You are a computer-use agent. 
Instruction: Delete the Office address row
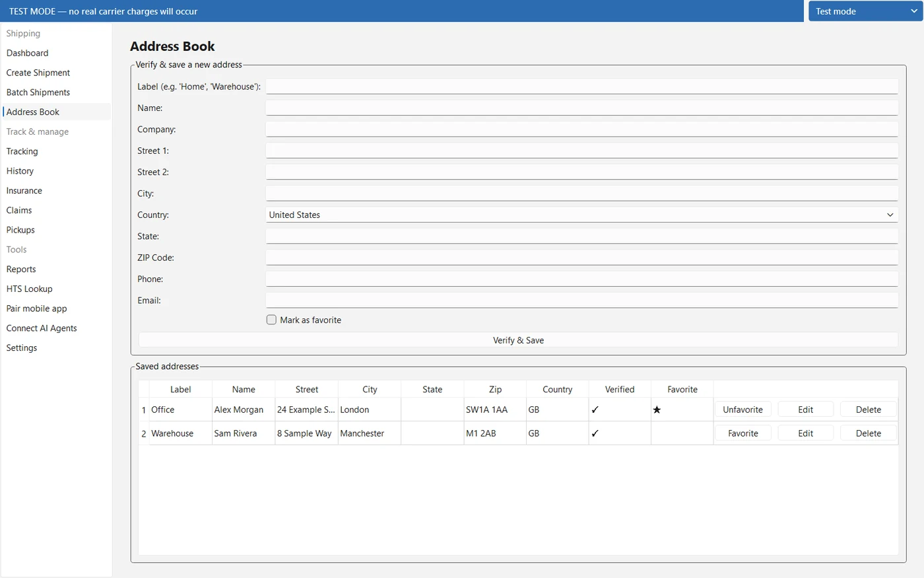(x=869, y=410)
